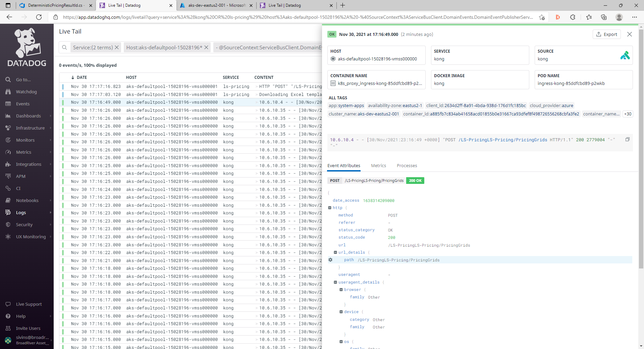The image size is (644, 349).
Task: Open the browser extensions puzzle icon
Action: (x=573, y=17)
